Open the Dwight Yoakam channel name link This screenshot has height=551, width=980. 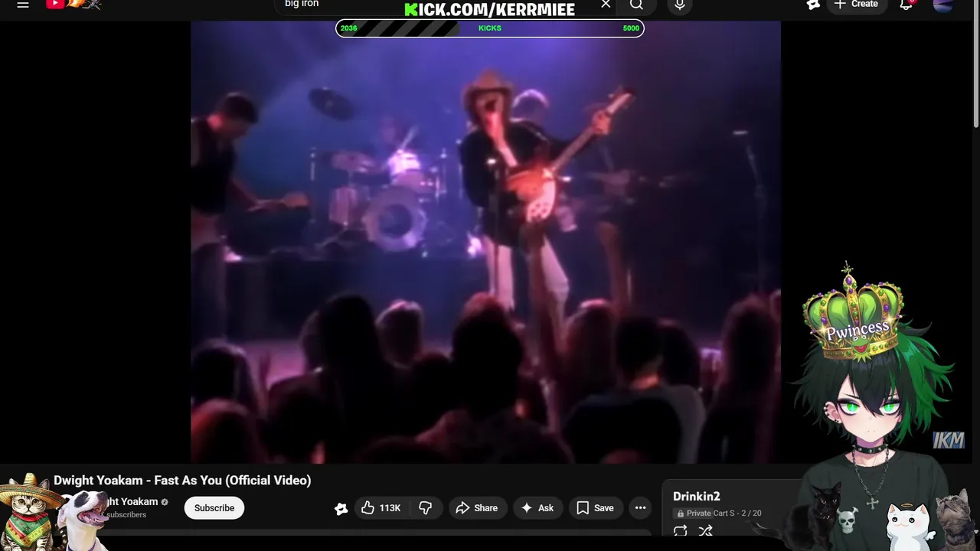tap(132, 502)
